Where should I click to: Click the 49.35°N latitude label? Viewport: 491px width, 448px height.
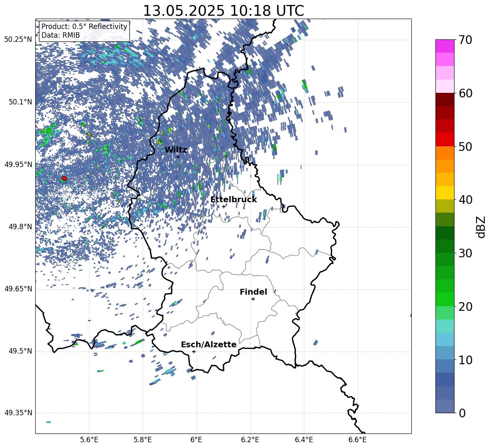coord(18,413)
